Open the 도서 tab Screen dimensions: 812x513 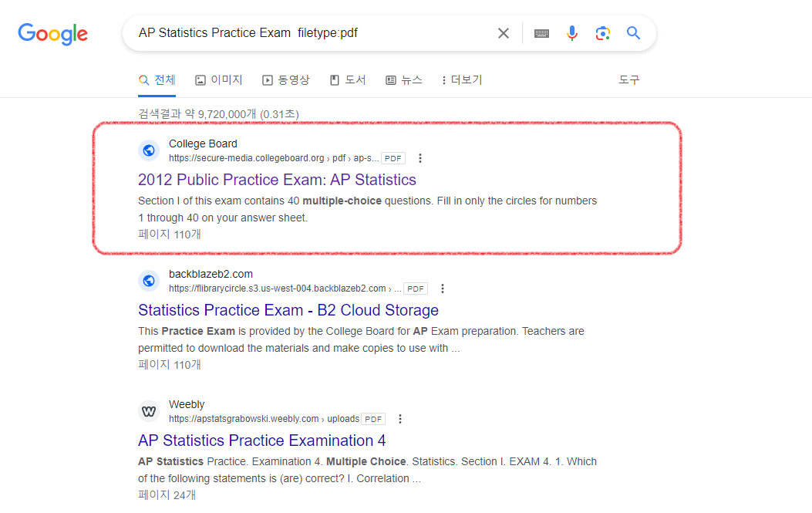coord(348,79)
